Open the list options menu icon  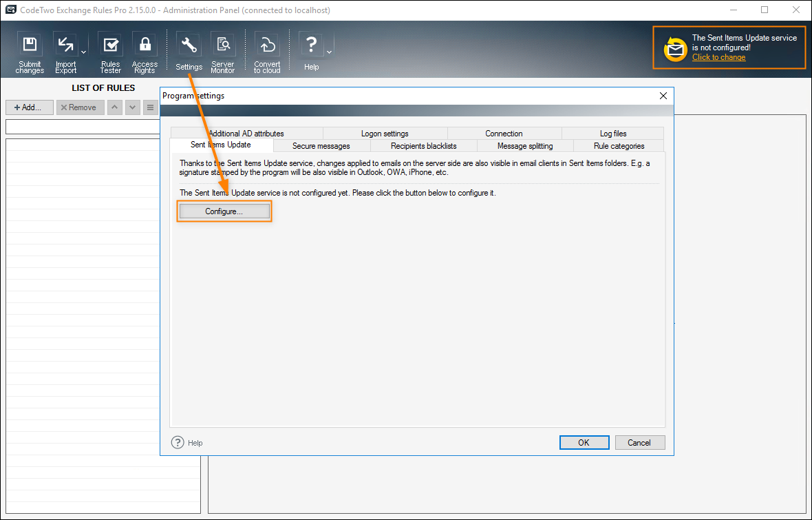(x=150, y=107)
